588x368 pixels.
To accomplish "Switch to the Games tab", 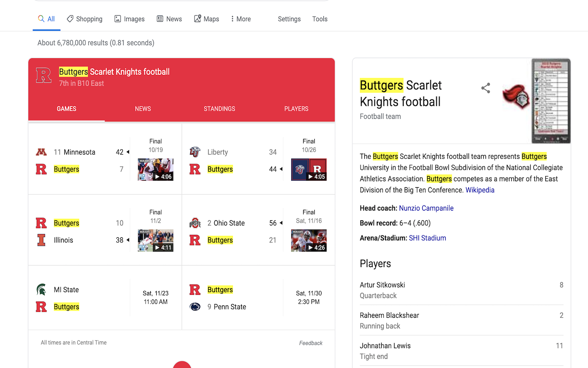I will tap(67, 109).
